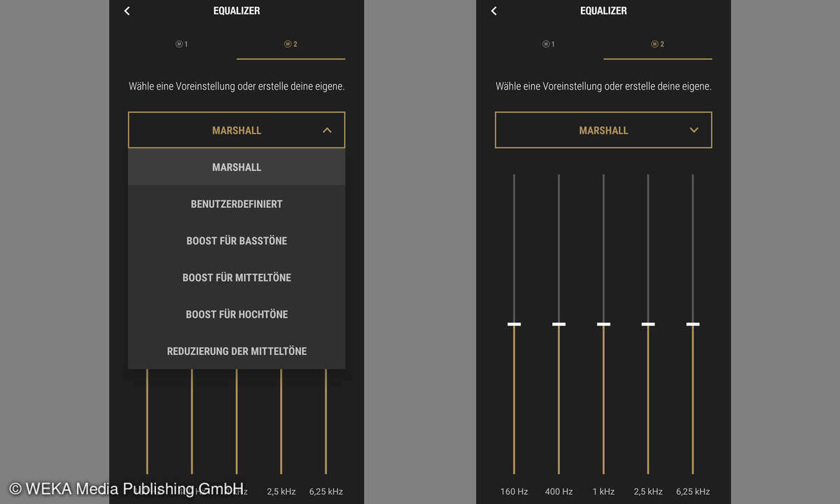Screen dimensions: 840x504
Task: Click the 1 kHz label on right screen
Action: pyautogui.click(x=603, y=491)
